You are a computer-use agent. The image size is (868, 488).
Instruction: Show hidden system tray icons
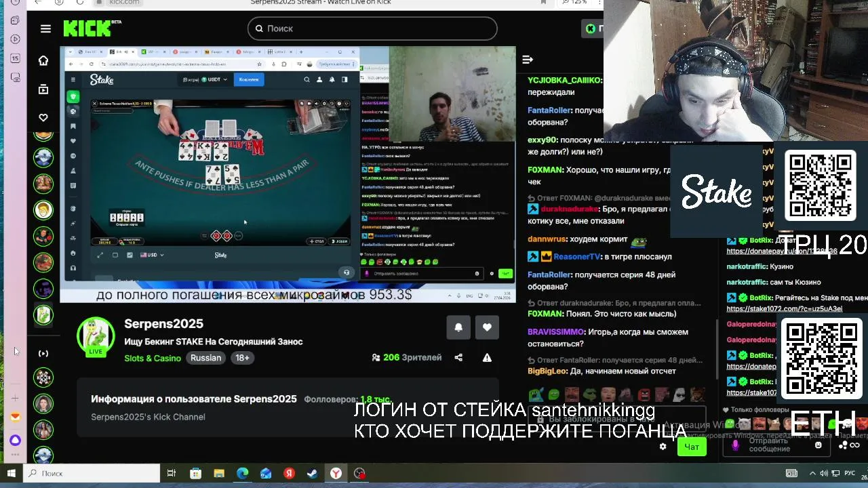coord(812,473)
